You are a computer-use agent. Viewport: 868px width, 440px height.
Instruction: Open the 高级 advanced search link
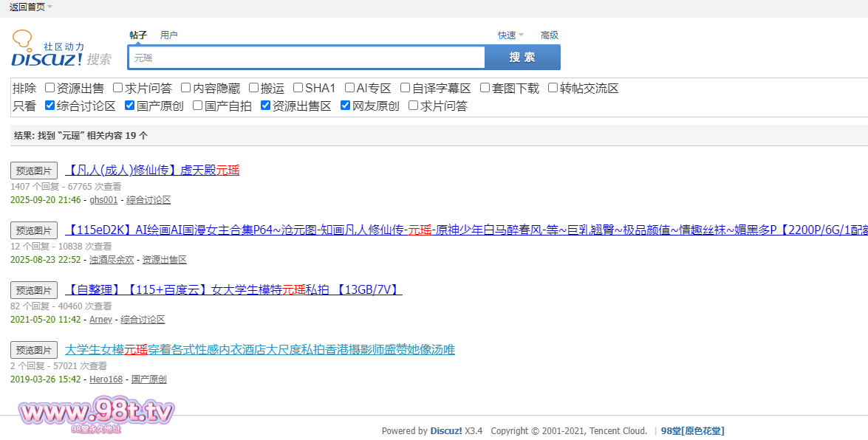click(x=549, y=35)
